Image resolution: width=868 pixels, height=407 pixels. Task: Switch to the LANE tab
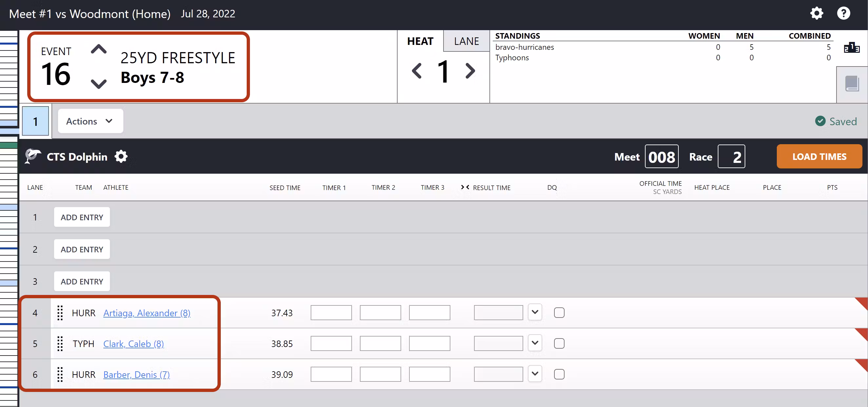click(466, 41)
